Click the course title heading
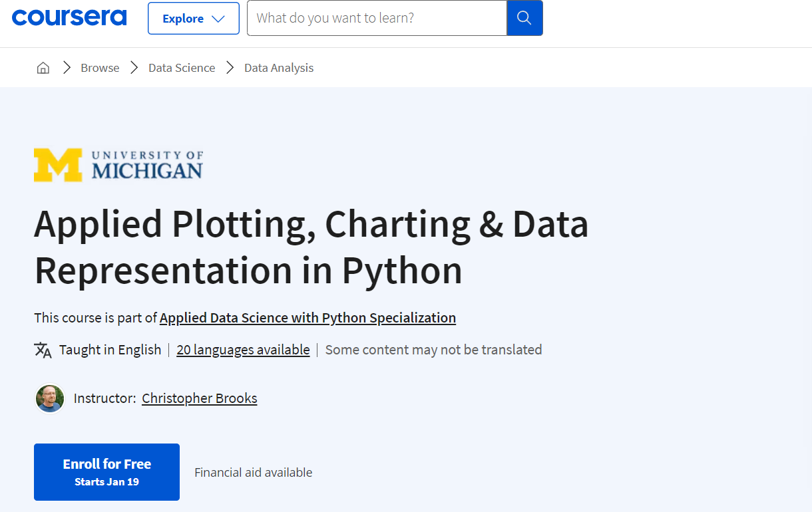 point(311,247)
